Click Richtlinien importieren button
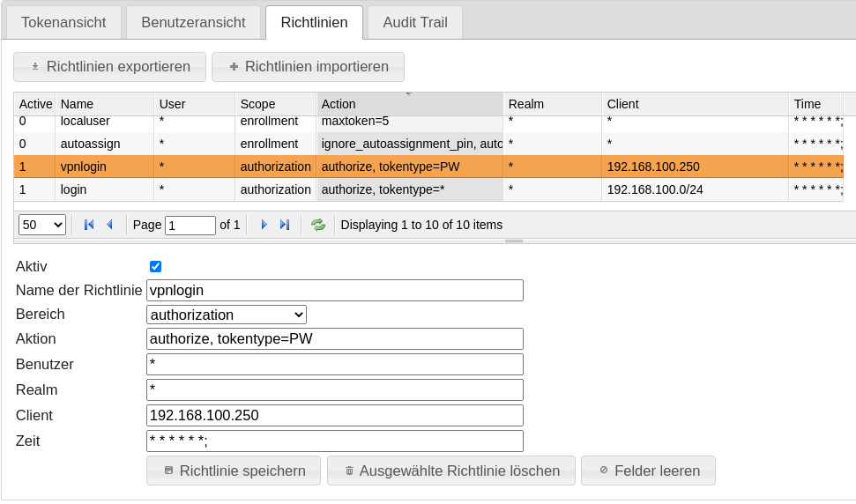The image size is (856, 504). point(308,67)
